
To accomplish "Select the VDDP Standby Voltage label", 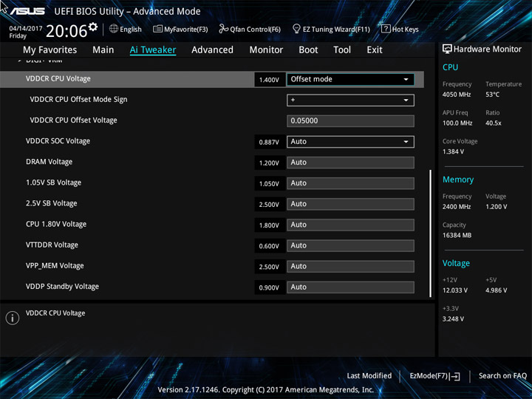I will [x=62, y=287].
